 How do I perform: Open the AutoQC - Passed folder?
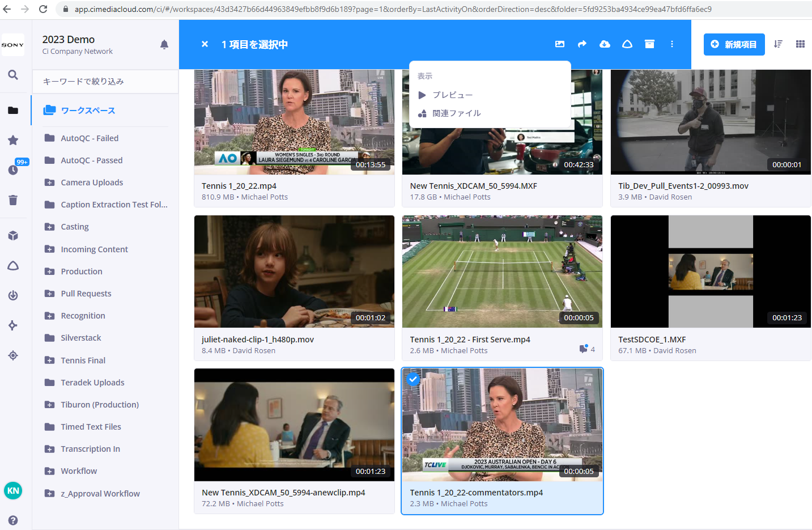pos(92,160)
